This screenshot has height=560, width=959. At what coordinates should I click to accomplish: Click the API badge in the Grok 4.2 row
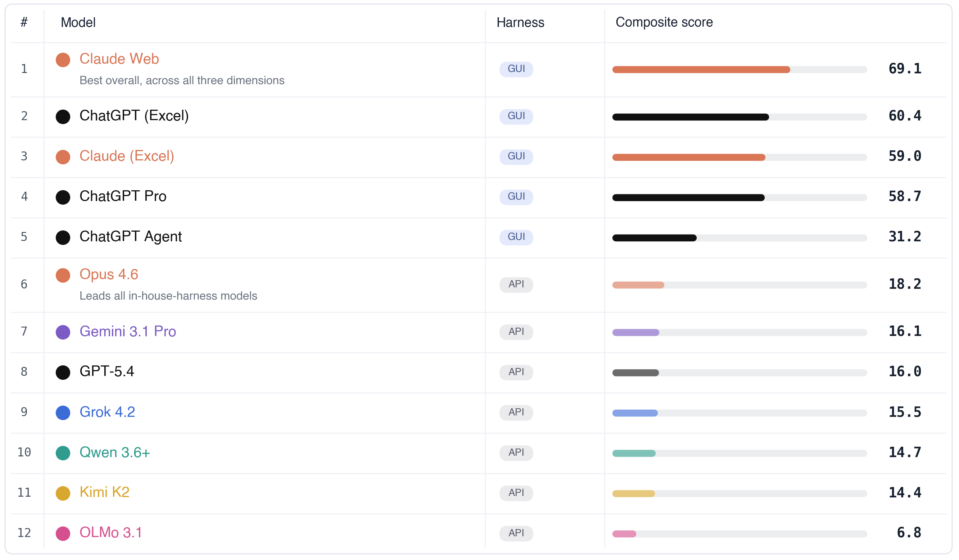[516, 413]
